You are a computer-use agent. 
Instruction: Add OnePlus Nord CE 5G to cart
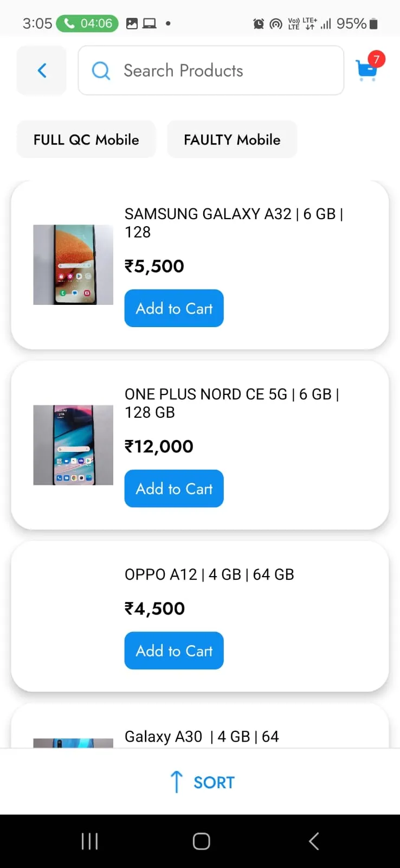coord(174,488)
